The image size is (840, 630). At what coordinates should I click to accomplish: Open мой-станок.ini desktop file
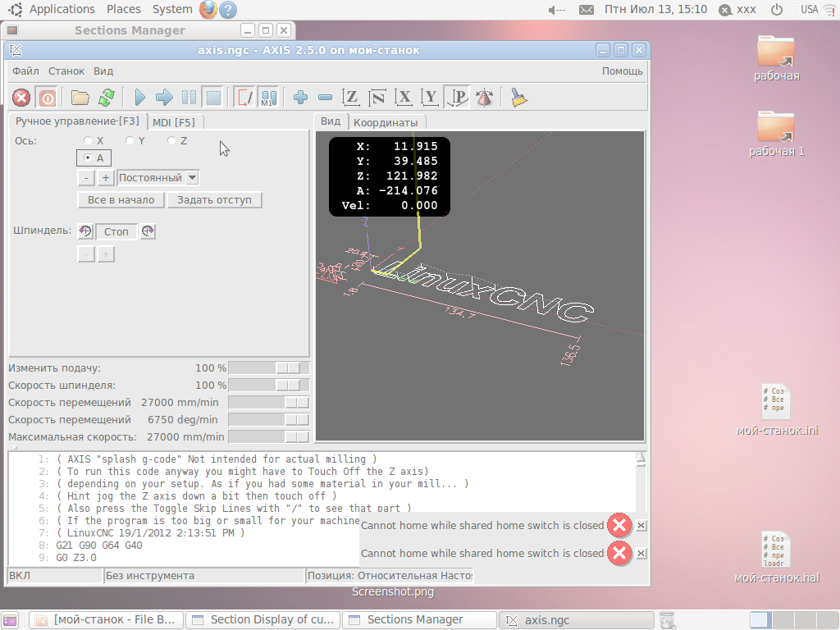click(x=776, y=410)
